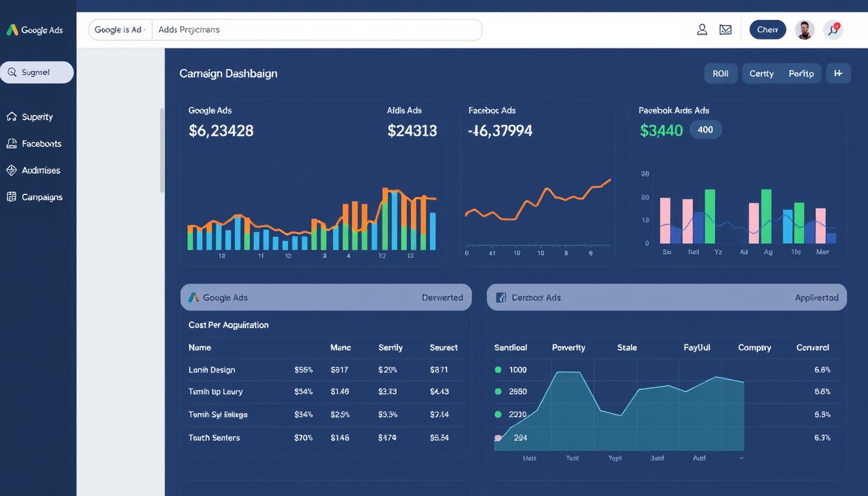868x496 pixels.
Task: Select the green radio dot beside 1000
Action: point(498,370)
